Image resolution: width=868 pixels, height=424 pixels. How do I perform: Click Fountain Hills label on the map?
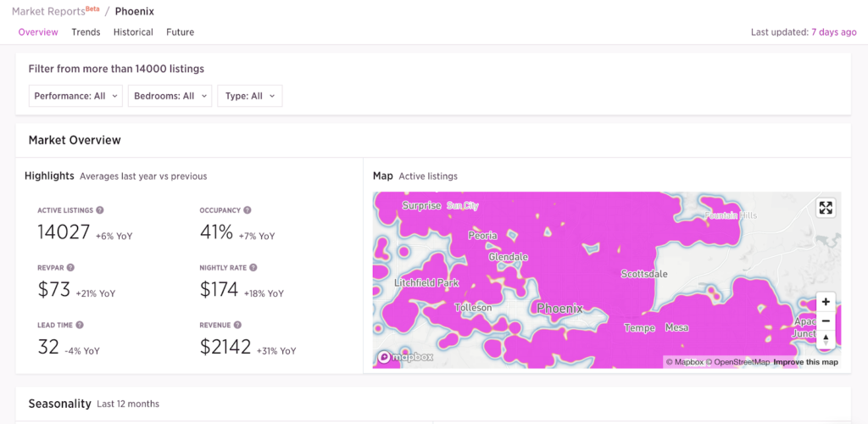730,215
